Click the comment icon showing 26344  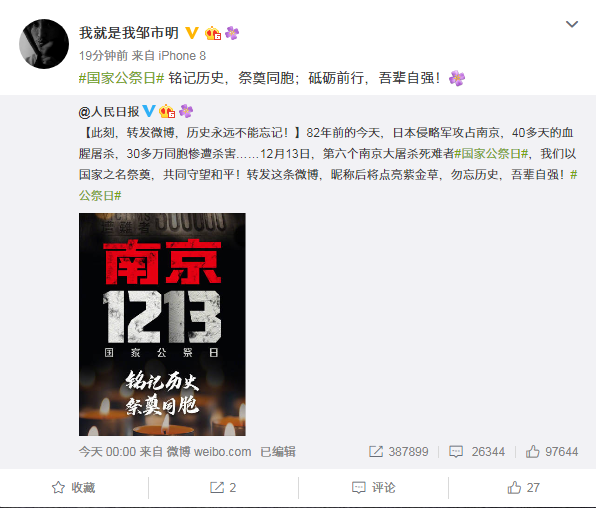point(477,452)
